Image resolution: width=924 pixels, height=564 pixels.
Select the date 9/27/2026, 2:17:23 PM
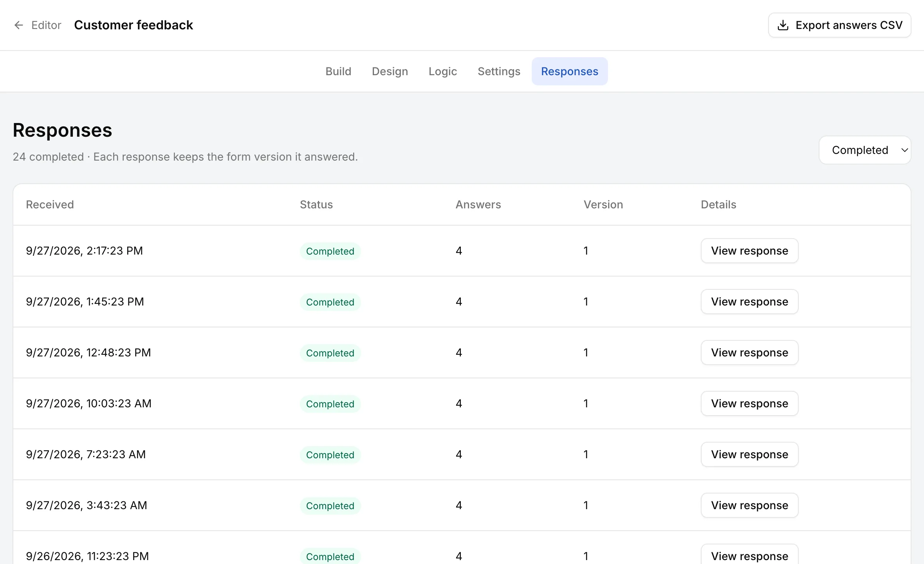pos(84,251)
